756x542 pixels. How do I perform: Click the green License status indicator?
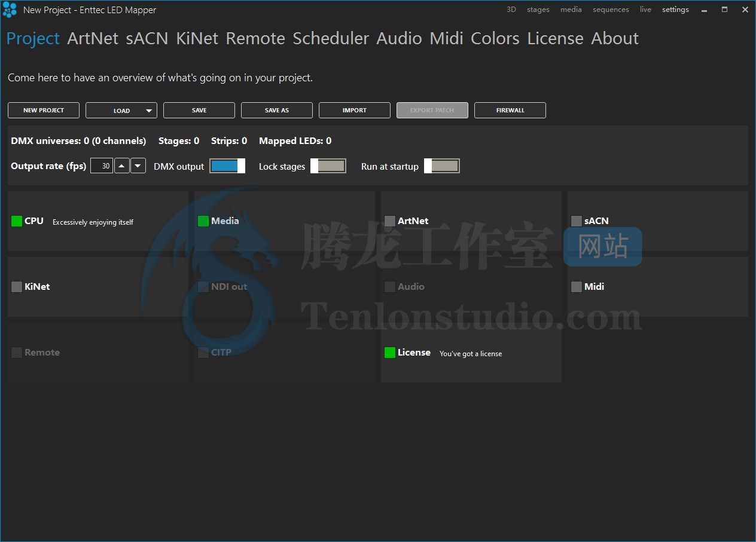point(390,353)
